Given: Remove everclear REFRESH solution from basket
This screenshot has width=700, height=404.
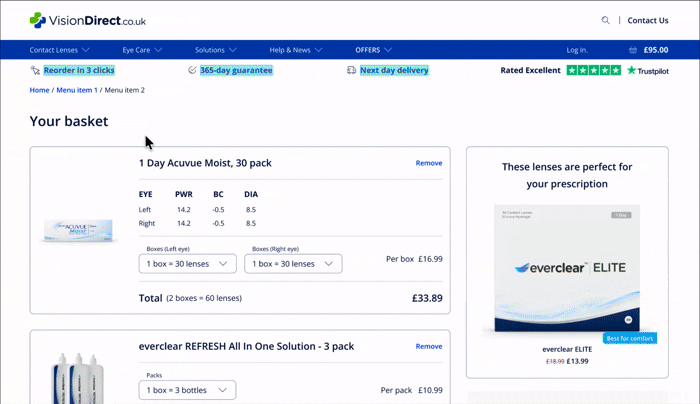Looking at the screenshot, I should [x=428, y=347].
